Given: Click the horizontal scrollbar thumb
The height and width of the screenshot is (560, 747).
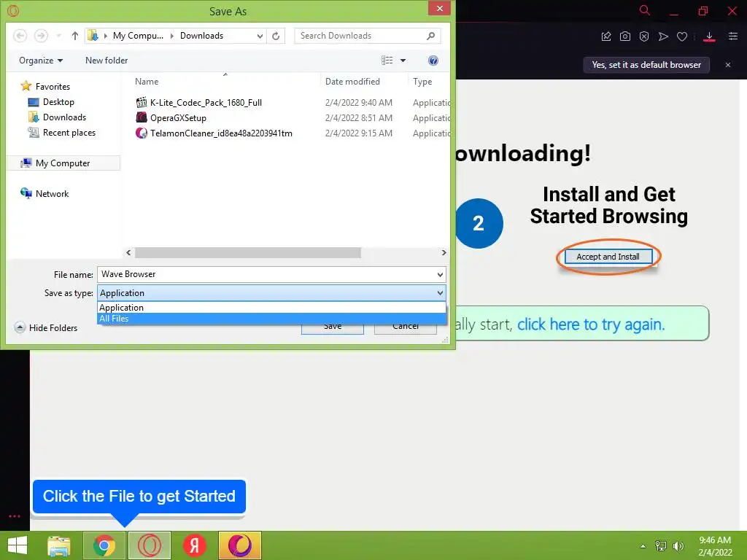Looking at the screenshot, I should [x=248, y=253].
